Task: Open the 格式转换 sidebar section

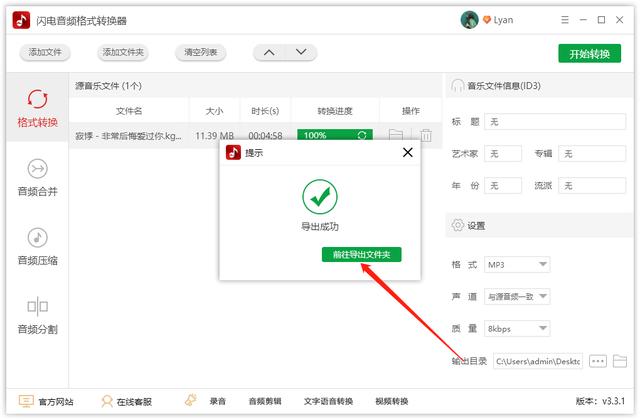Action: click(37, 108)
